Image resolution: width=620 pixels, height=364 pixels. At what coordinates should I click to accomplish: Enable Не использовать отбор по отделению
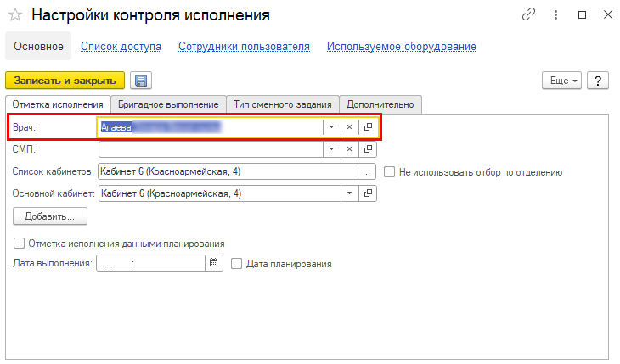390,171
